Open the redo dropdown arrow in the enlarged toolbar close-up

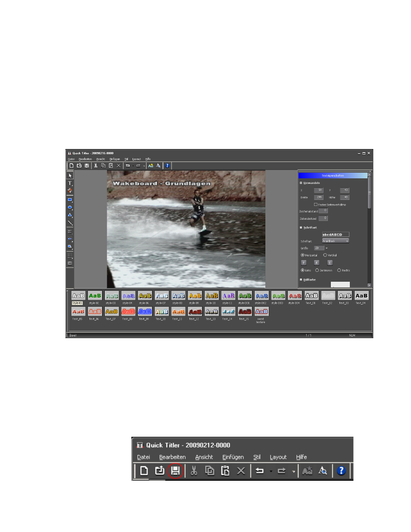click(293, 471)
